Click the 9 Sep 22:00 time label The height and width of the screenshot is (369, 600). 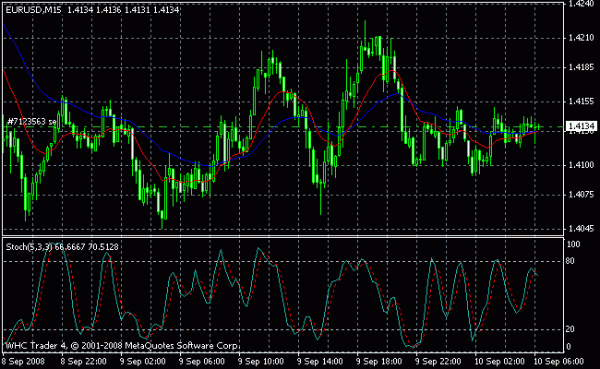(x=439, y=361)
